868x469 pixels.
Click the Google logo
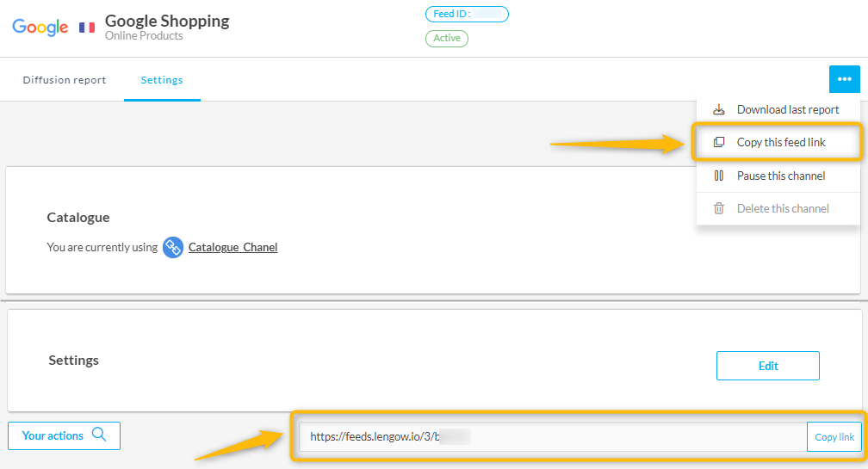point(40,28)
